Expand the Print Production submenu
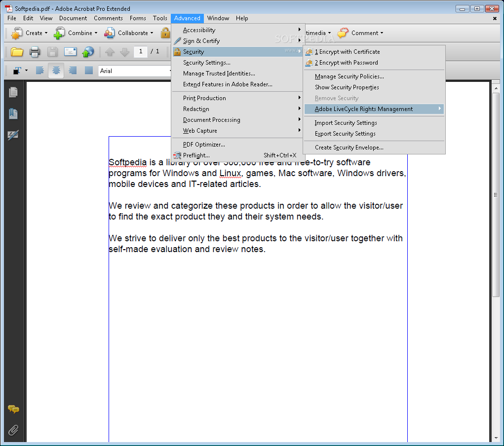Image resolution: width=504 pixels, height=446 pixels. click(x=238, y=98)
